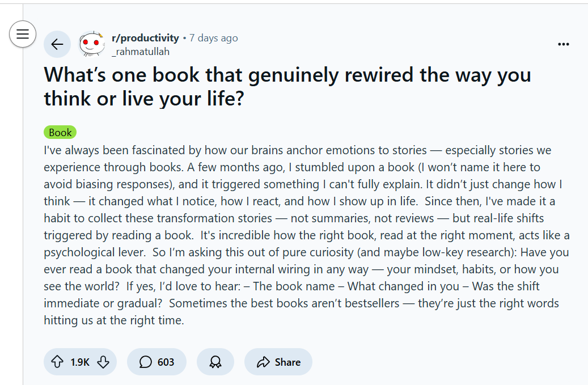Give an award to the post
Viewport: 588px width, 385px height.
215,361
